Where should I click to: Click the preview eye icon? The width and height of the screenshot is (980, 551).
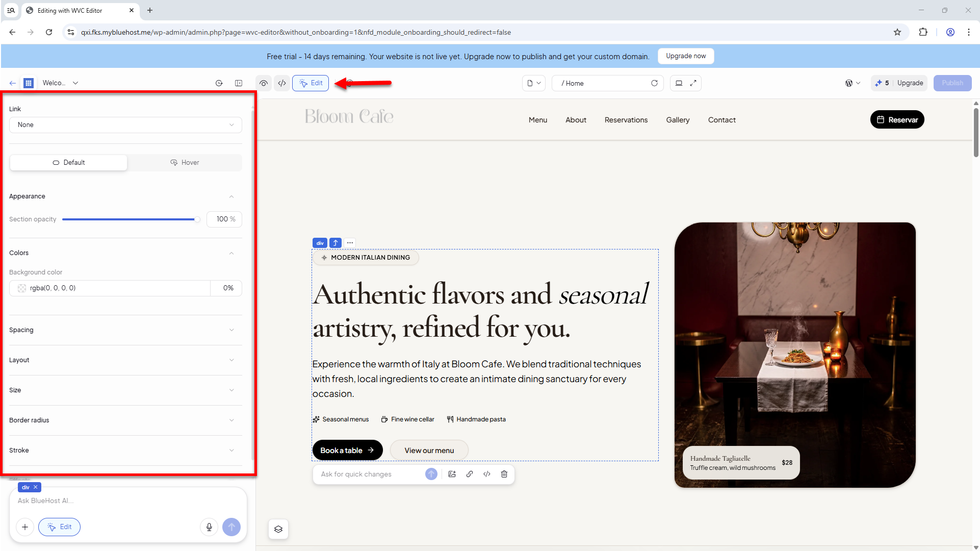click(x=264, y=83)
